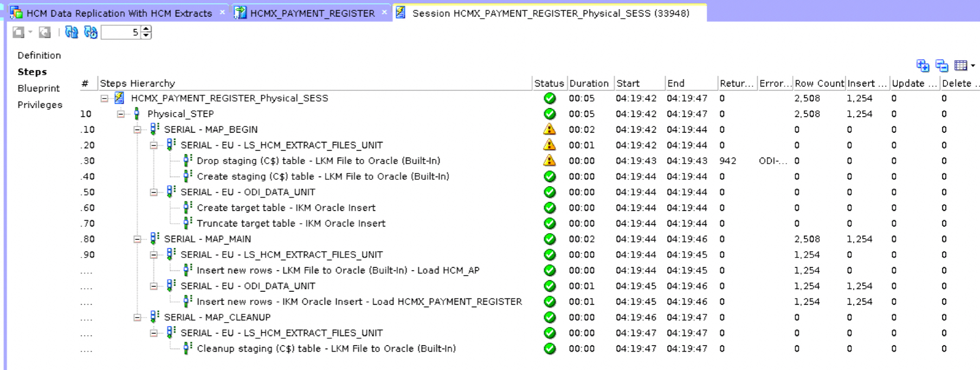Decrease auto-refresh interval with down arrow
The image size is (980, 370).
pyautogui.click(x=146, y=35)
